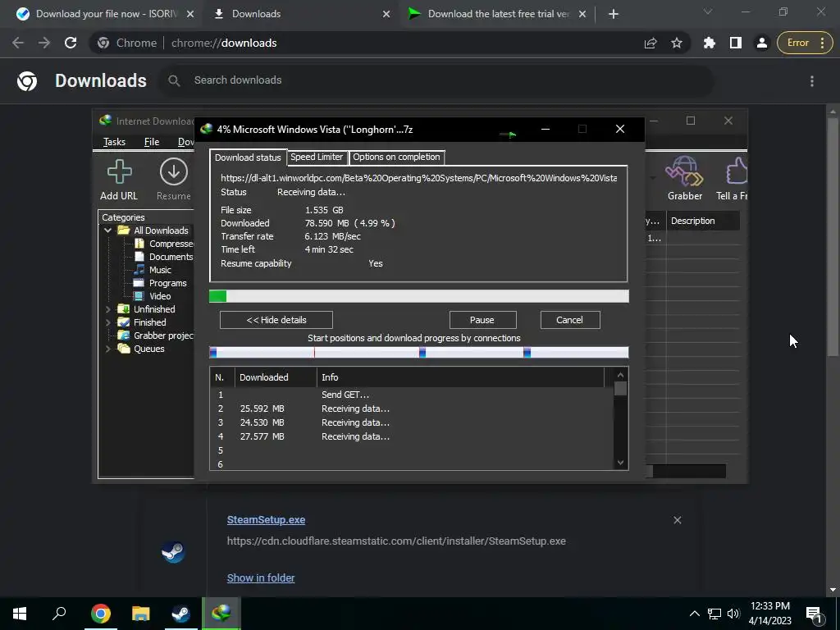Select connection row 2 with 25.592 MB

412,409
